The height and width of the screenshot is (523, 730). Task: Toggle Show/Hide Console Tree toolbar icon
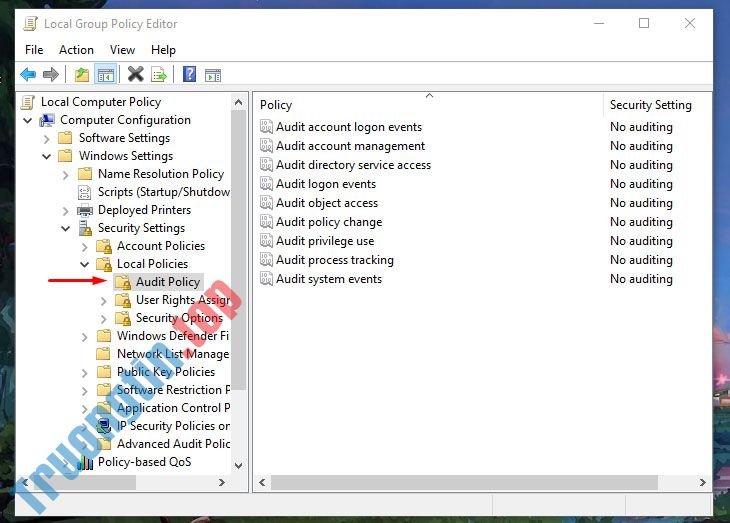[106, 75]
